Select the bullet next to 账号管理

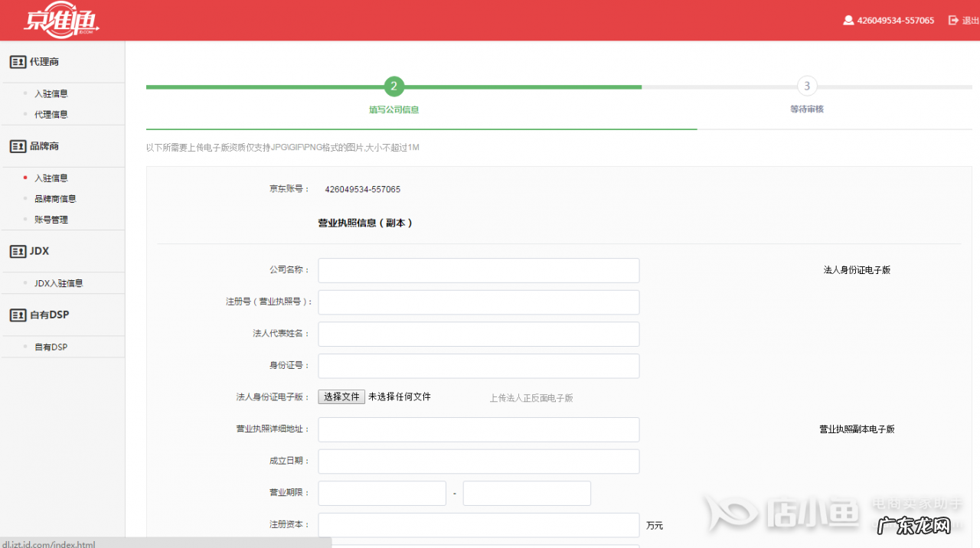(24, 219)
